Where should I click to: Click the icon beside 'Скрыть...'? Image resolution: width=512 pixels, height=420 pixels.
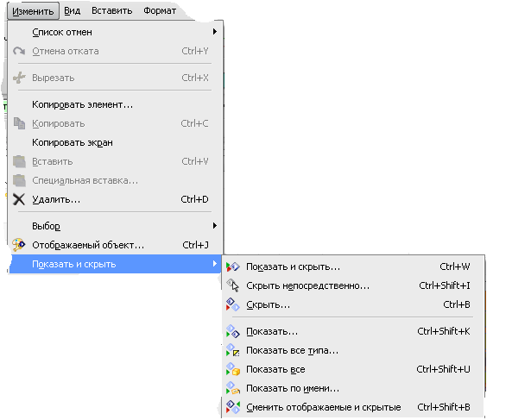pos(233,304)
